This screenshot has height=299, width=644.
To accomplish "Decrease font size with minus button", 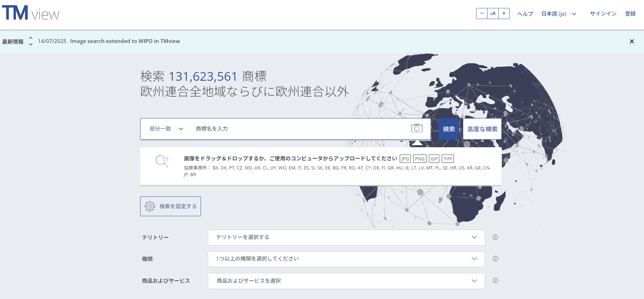I will [482, 14].
